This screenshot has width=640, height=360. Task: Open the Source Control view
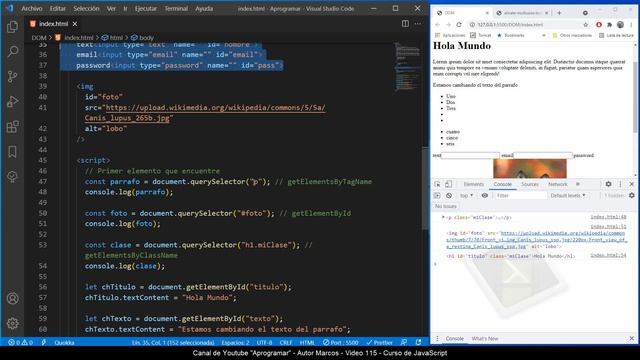(x=13, y=76)
